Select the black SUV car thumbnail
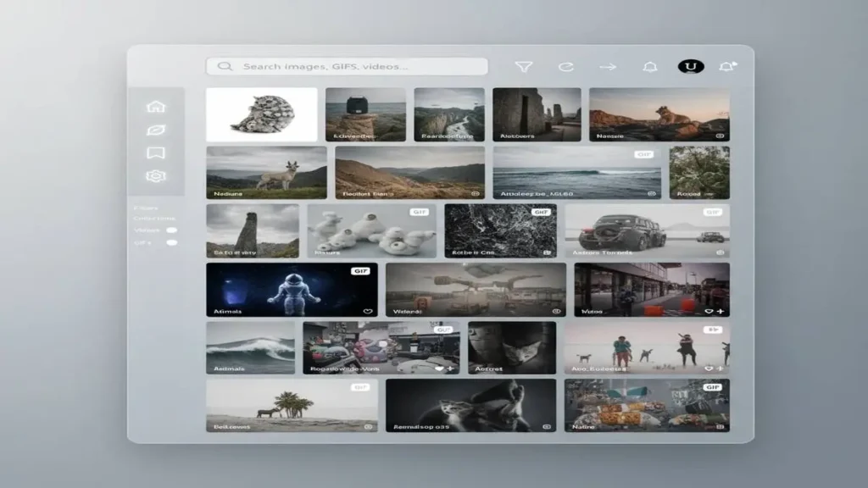Screen dimensions: 868x488 click(x=647, y=230)
